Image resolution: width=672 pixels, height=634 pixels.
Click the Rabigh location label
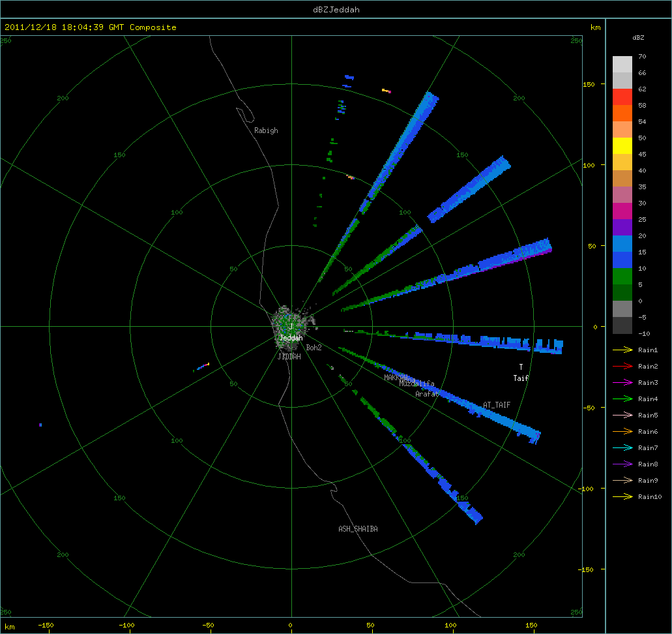(266, 130)
